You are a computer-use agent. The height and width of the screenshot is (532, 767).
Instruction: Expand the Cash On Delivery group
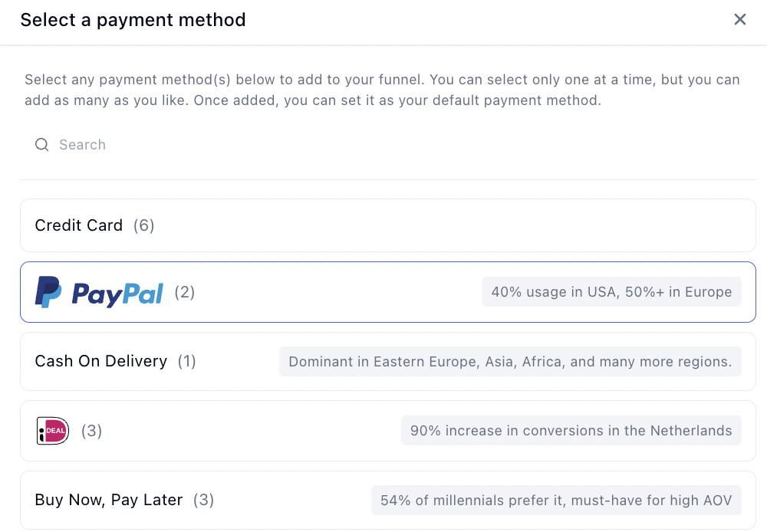238,361
